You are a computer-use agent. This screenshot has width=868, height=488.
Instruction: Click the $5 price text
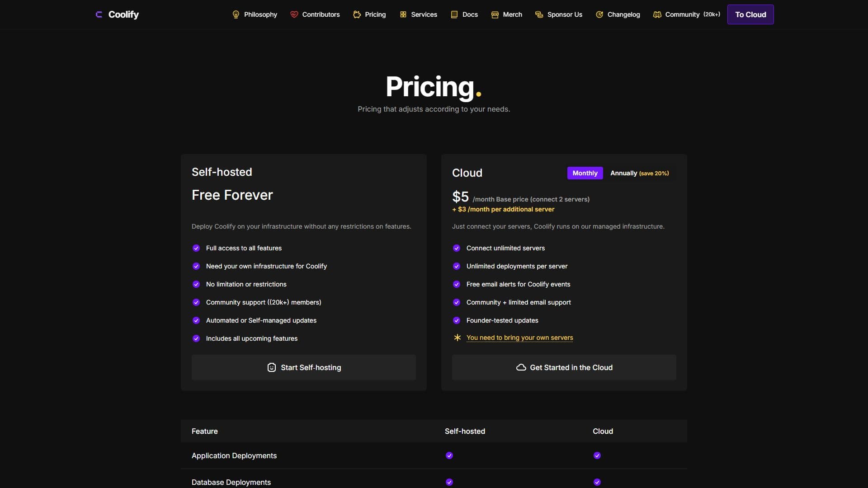[460, 197]
